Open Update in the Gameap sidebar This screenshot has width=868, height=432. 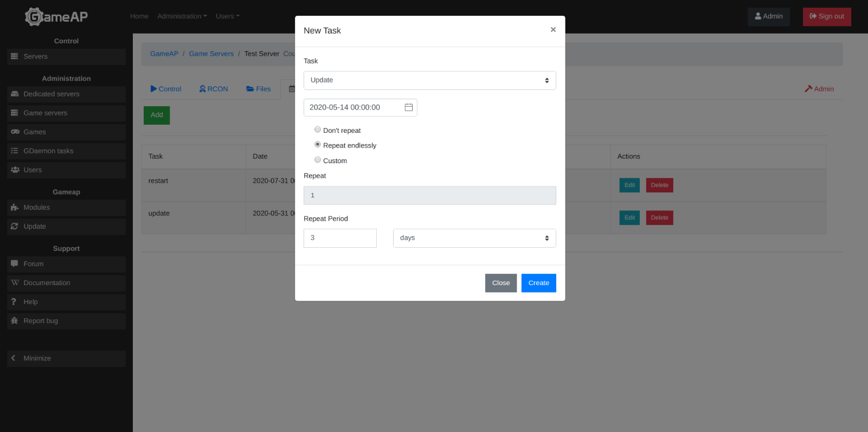pos(66,226)
